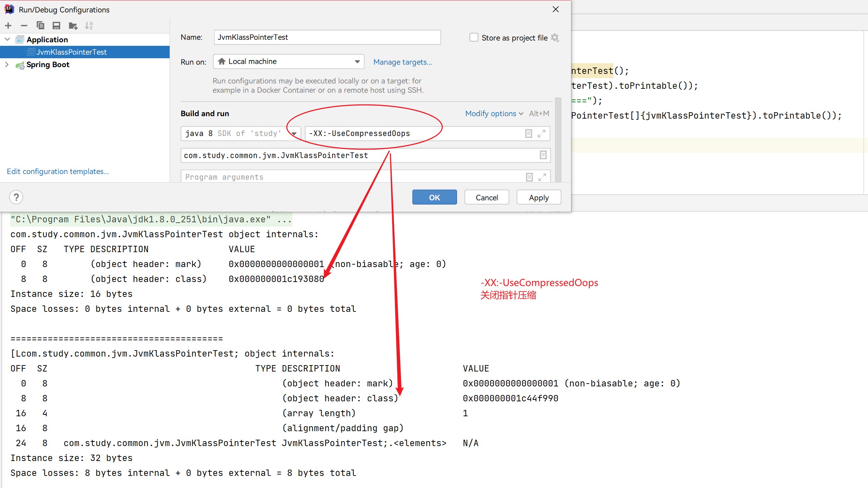Click the help question mark button
This screenshot has width=868, height=488.
[x=16, y=197]
